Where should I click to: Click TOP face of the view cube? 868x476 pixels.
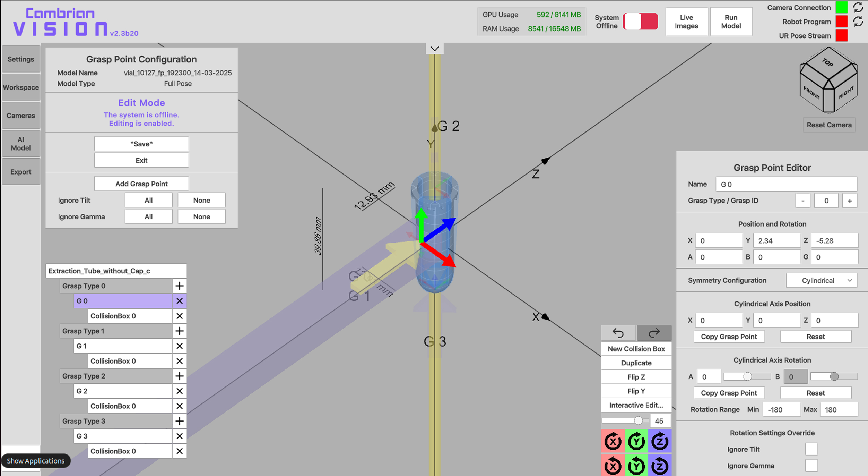pyautogui.click(x=828, y=63)
